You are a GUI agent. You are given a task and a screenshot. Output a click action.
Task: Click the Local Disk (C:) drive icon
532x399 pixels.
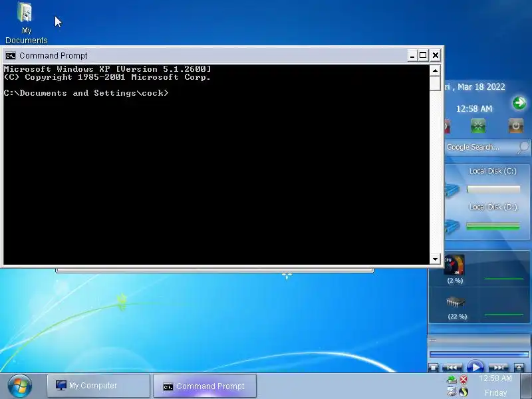point(452,190)
